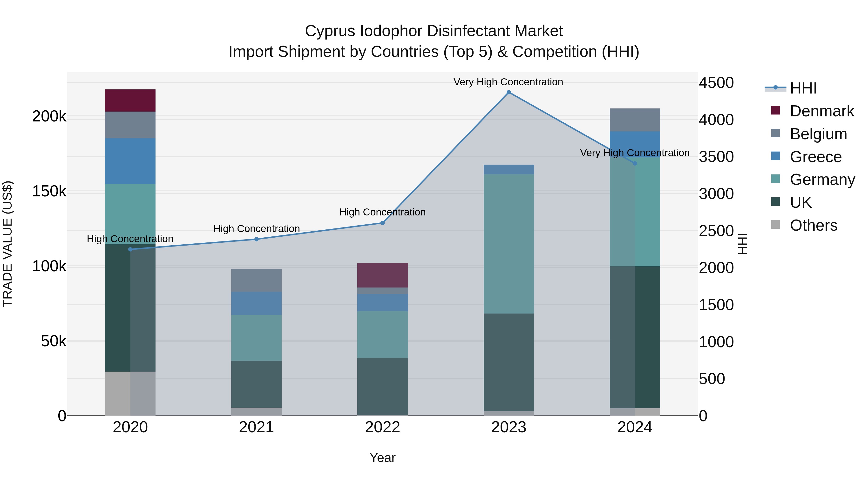Click the 2020 x-axis year label
Screen dimensions: 868x488
point(130,427)
